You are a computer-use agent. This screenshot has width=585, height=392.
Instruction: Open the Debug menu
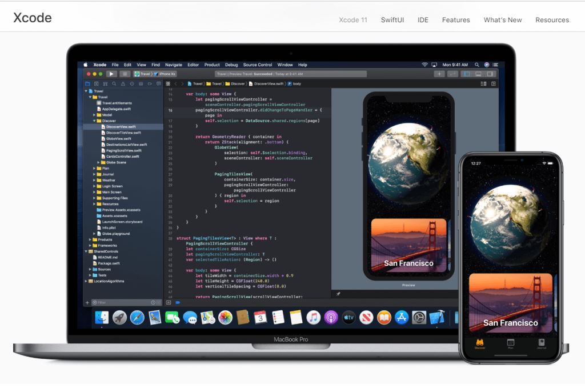point(231,65)
